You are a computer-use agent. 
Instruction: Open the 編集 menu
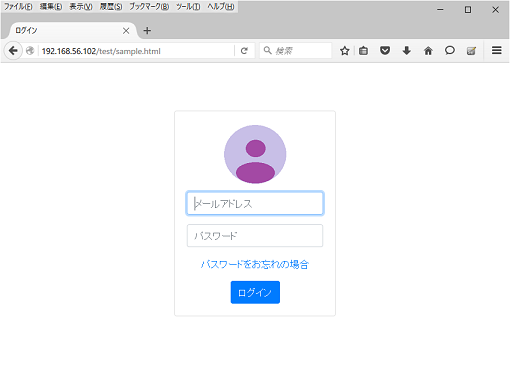pos(51,6)
